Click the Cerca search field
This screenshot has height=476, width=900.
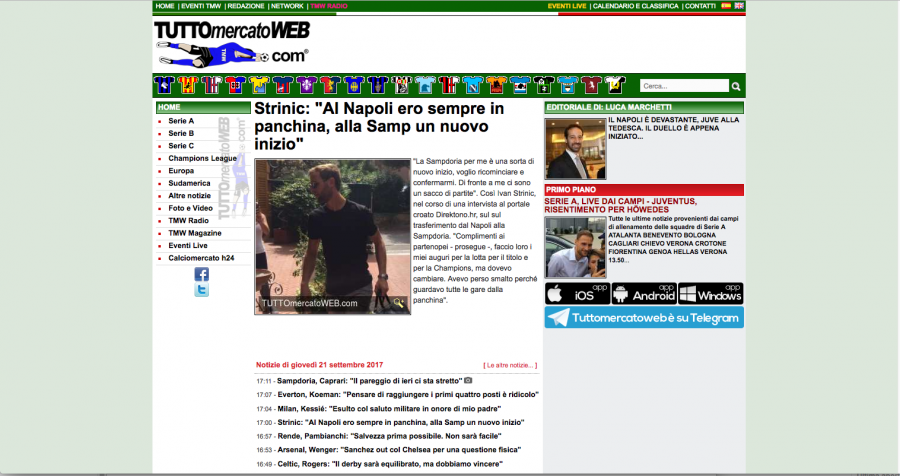pos(684,86)
